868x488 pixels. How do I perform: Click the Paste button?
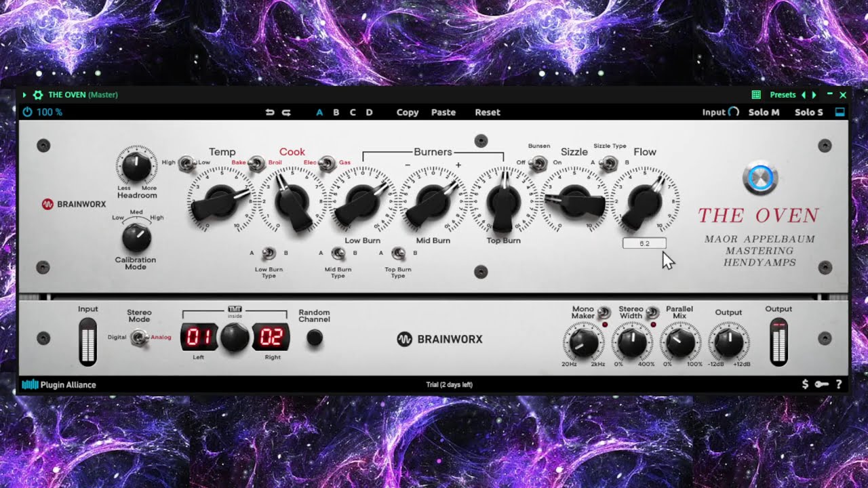pos(443,113)
